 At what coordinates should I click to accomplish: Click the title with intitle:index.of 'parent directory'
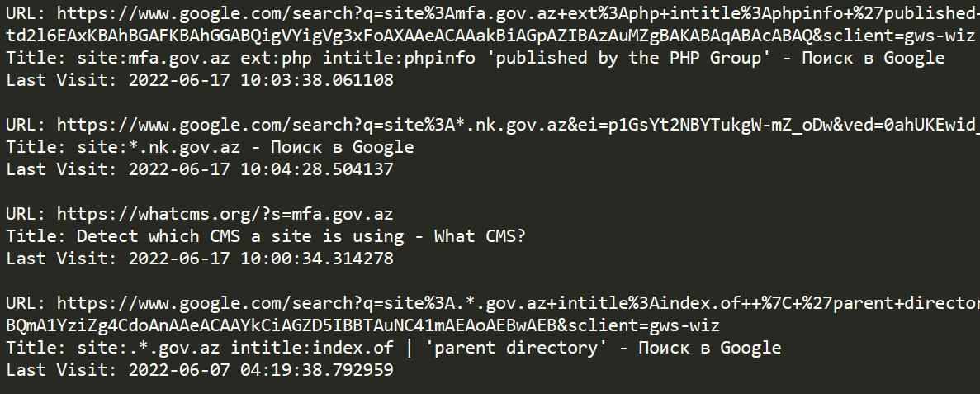394,349
